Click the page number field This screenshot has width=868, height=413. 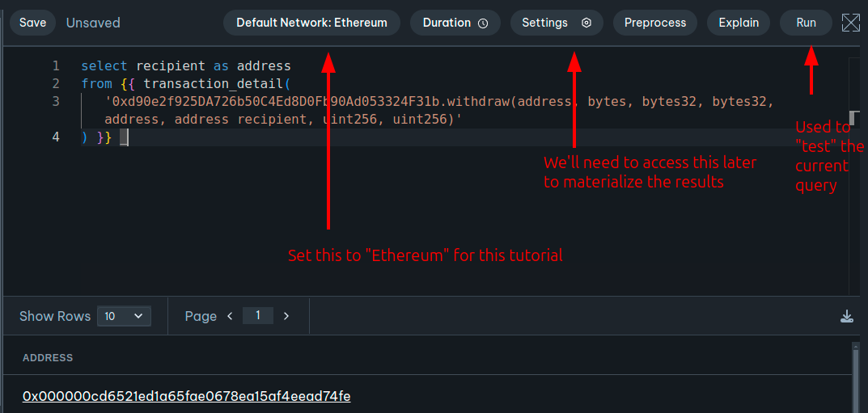258,316
